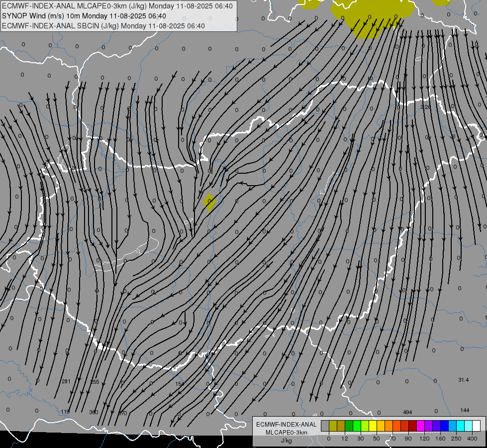
Task: Click the map value '255'
Action: (x=95, y=382)
